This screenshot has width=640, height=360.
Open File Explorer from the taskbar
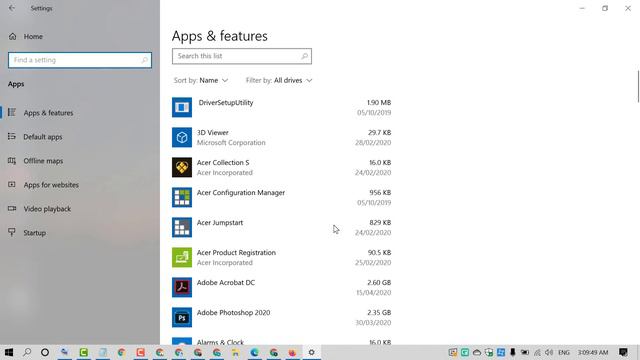(x=236, y=352)
